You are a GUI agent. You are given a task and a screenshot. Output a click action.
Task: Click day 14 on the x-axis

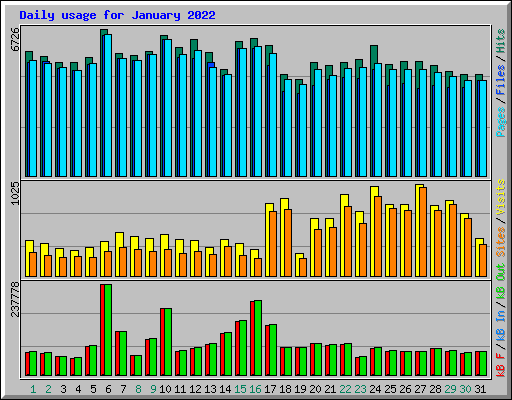click(225, 389)
